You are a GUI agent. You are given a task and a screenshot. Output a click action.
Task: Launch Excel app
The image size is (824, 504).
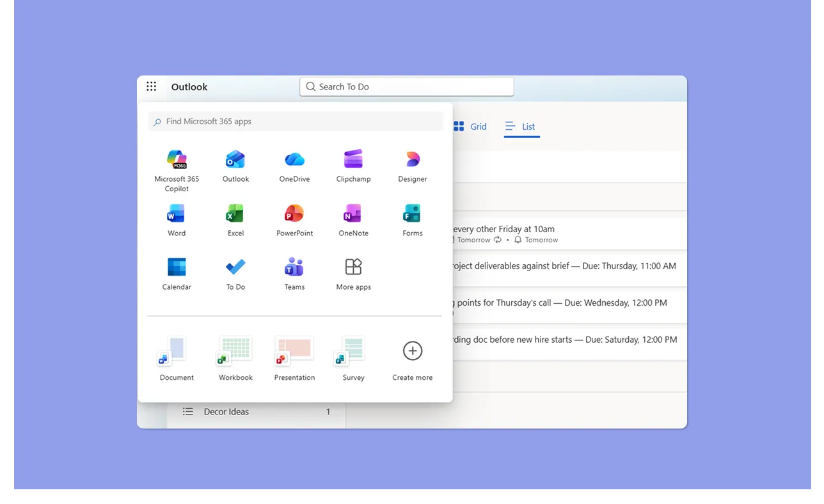pyautogui.click(x=235, y=221)
